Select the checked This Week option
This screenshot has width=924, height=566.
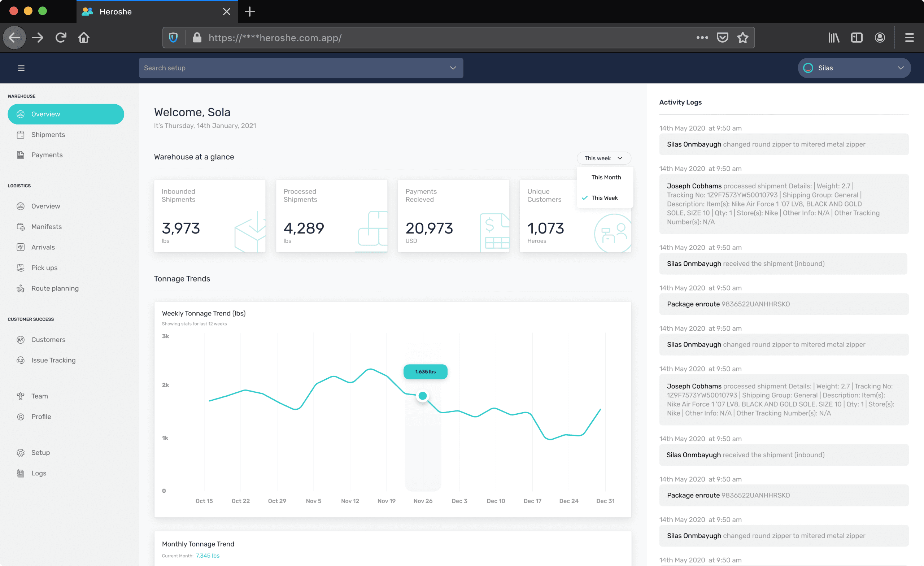pos(605,198)
